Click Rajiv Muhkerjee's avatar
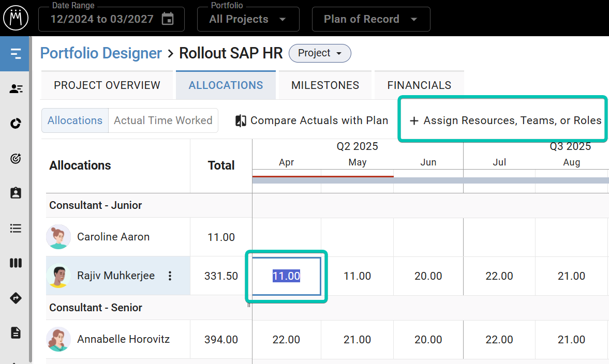The height and width of the screenshot is (364, 609). (58, 276)
